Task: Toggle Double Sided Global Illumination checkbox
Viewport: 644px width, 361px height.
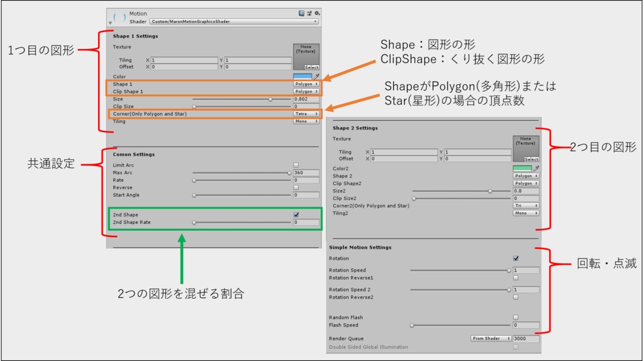Action: [x=516, y=347]
